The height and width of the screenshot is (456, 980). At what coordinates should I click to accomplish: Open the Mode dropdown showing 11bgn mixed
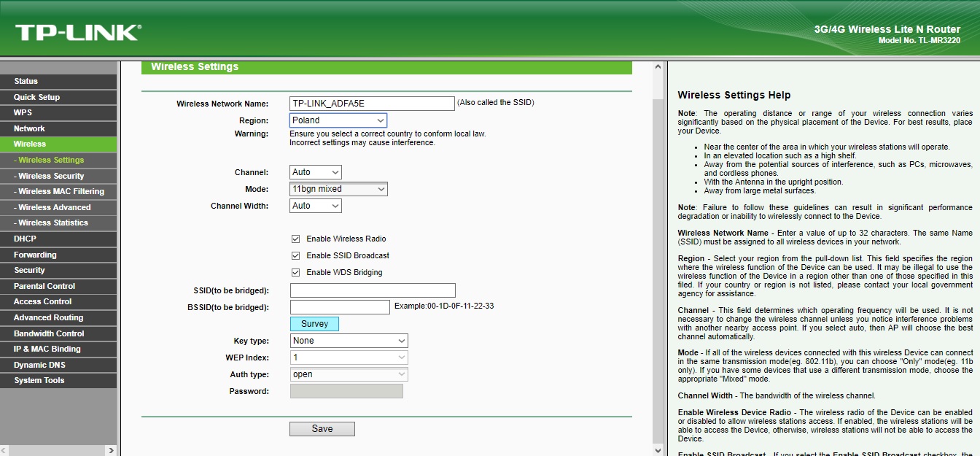point(338,189)
